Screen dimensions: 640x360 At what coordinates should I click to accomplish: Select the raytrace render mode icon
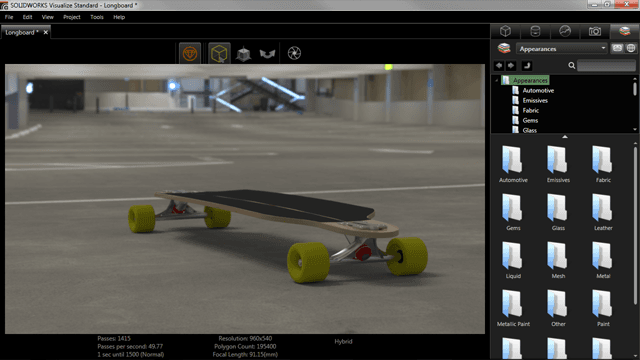point(190,53)
